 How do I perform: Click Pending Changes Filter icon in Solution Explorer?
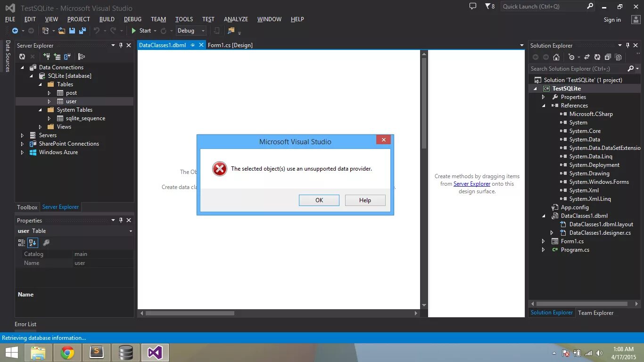[x=571, y=57]
